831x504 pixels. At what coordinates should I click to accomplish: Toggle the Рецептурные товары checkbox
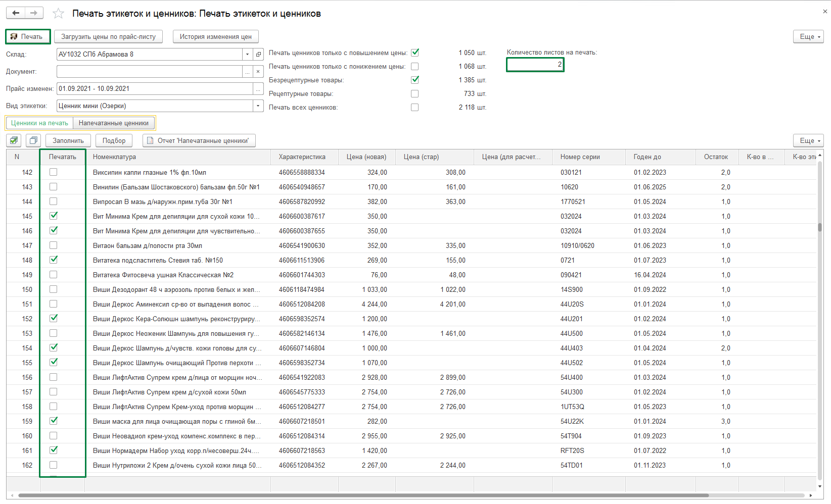coord(414,93)
